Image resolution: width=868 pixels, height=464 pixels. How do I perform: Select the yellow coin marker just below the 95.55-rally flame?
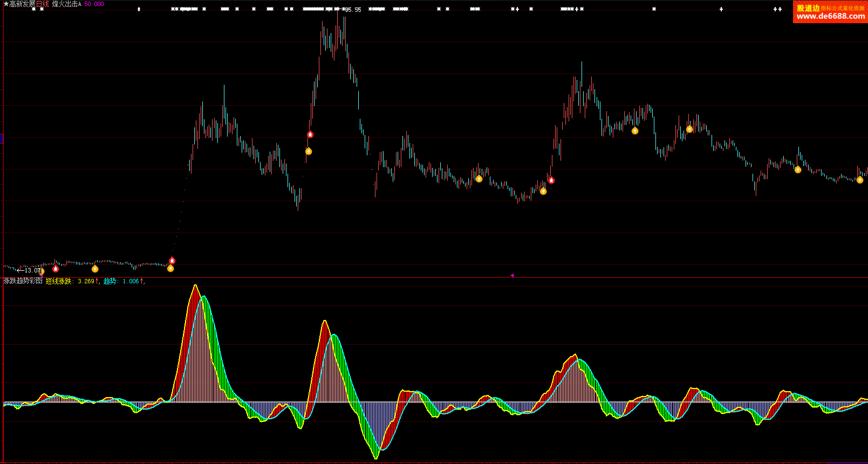[x=309, y=151]
